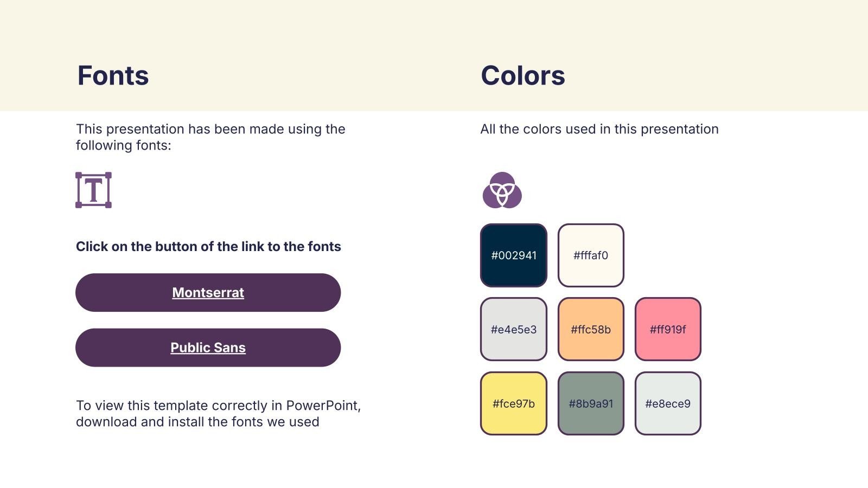Open the Public Sans font link
This screenshot has width=868, height=488.
[208, 348]
